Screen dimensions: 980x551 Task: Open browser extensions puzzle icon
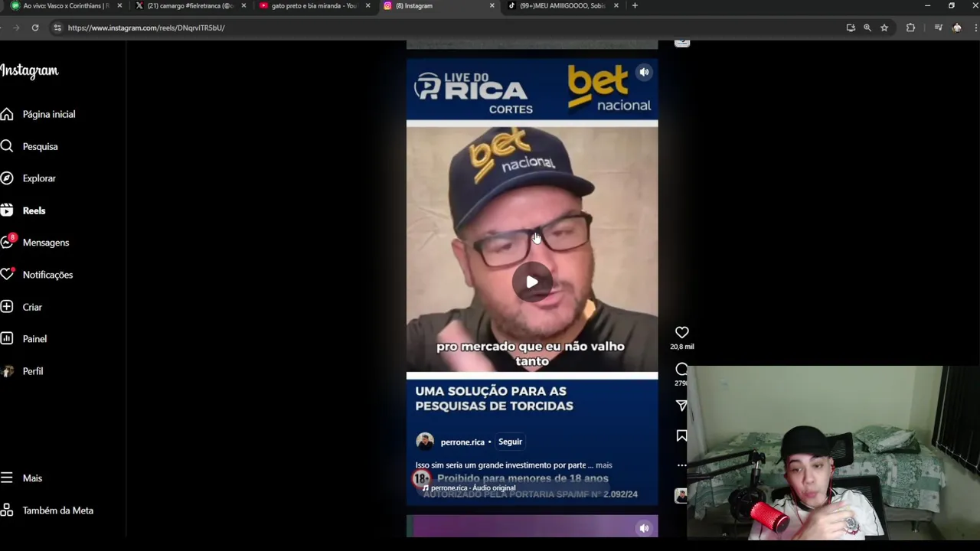pyautogui.click(x=910, y=28)
